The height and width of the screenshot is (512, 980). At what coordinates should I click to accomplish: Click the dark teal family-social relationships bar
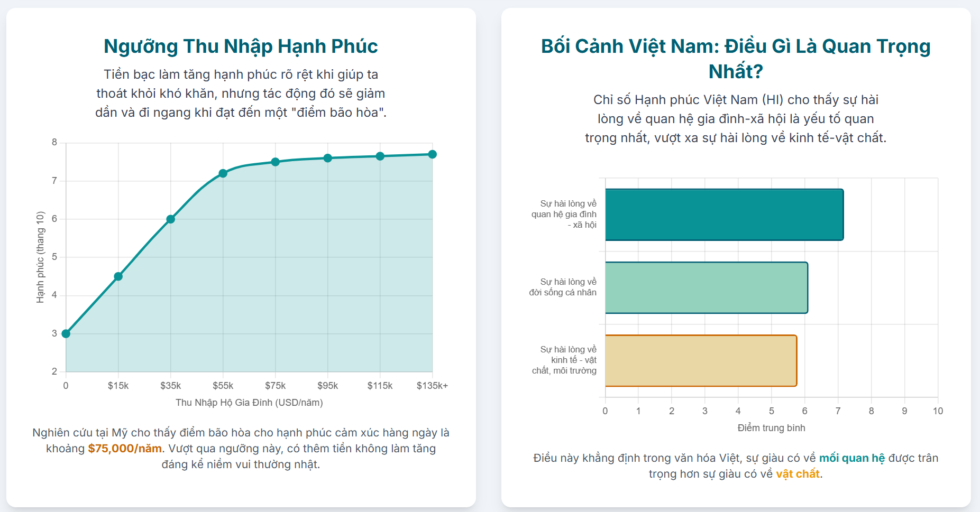coord(724,215)
